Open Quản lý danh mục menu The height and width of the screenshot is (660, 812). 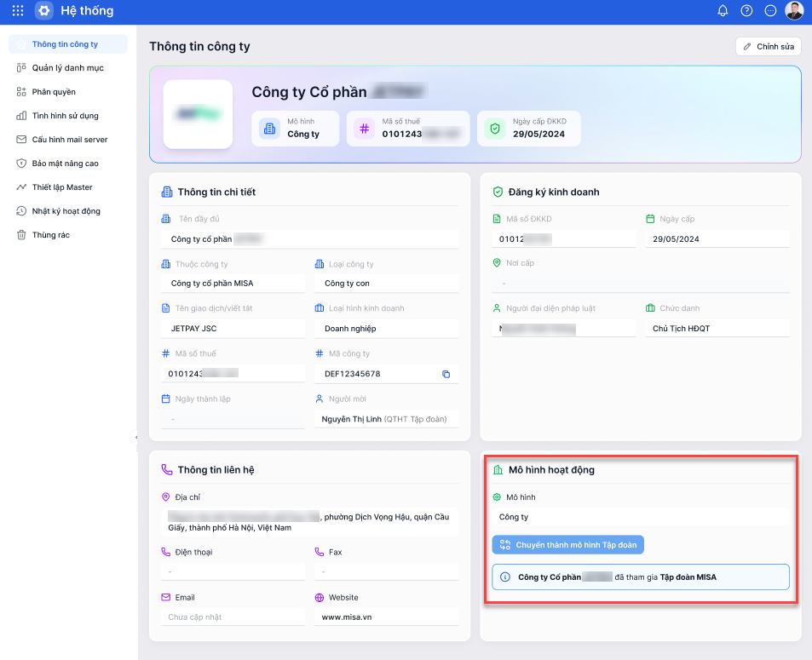67,68
